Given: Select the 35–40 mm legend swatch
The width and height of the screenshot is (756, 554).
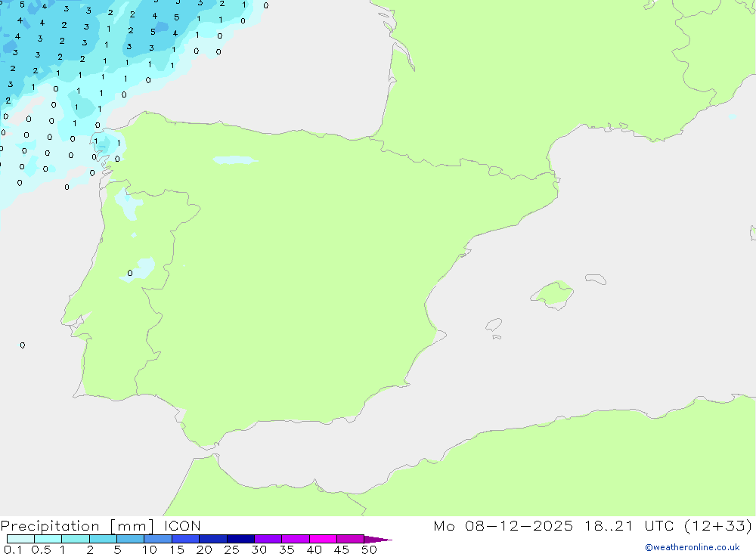Looking at the screenshot, I should click(x=295, y=539).
